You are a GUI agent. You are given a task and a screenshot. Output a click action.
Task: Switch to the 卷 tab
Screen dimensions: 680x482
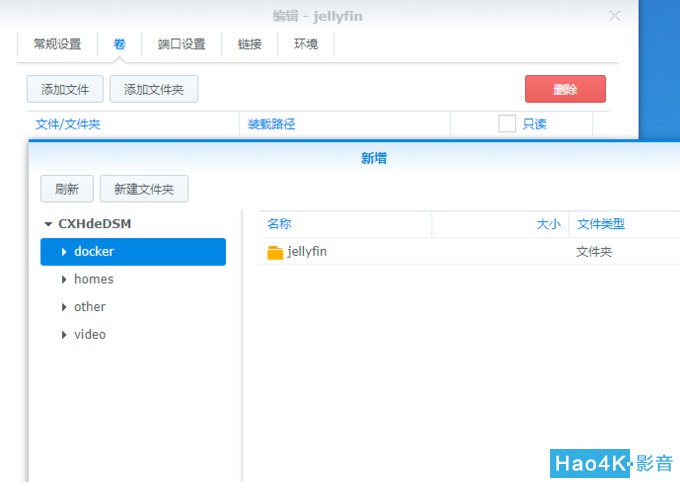(x=119, y=44)
